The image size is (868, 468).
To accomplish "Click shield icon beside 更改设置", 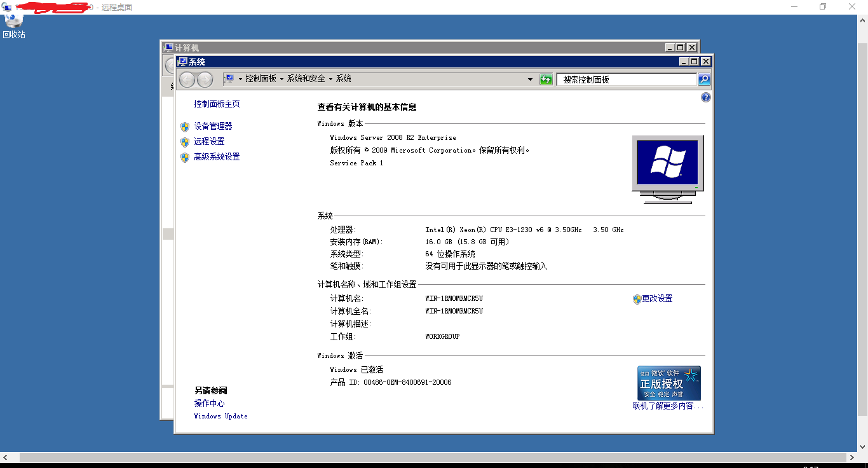I will [x=637, y=299].
